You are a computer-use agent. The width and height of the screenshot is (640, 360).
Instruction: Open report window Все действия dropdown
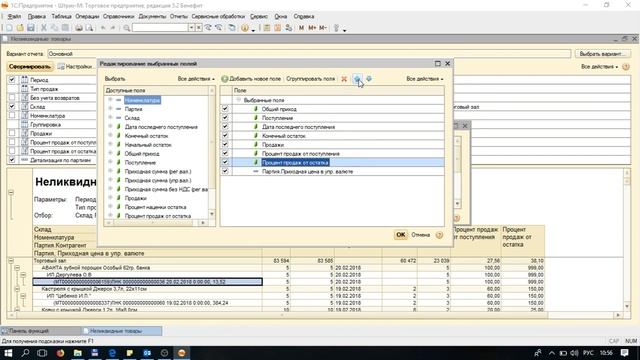tap(599, 67)
